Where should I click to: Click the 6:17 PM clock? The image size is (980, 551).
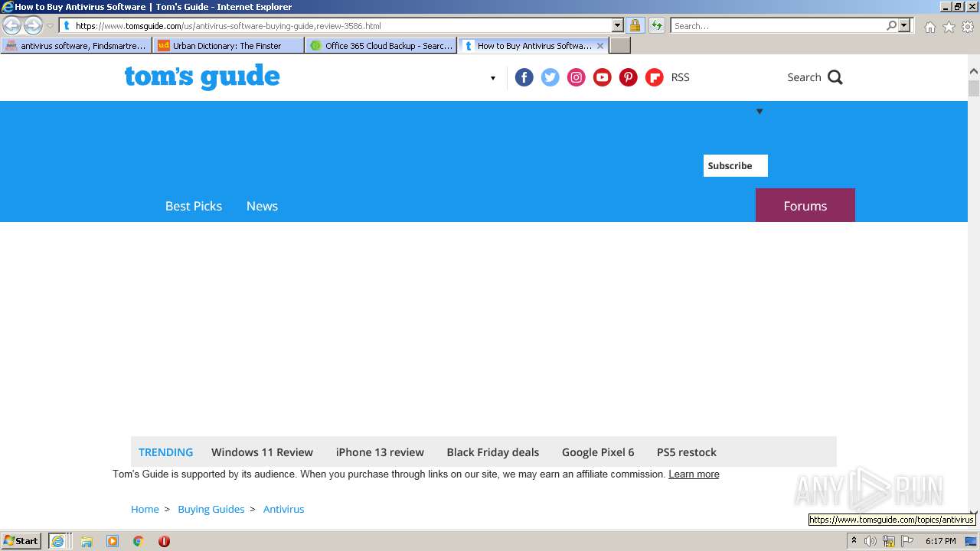coord(940,541)
